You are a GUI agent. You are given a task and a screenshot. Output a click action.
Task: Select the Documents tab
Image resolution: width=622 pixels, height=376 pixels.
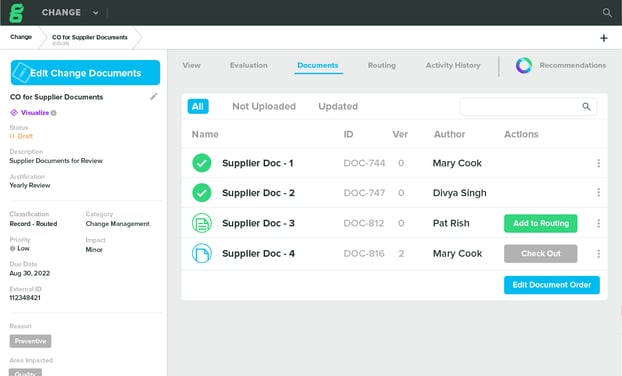pos(318,65)
